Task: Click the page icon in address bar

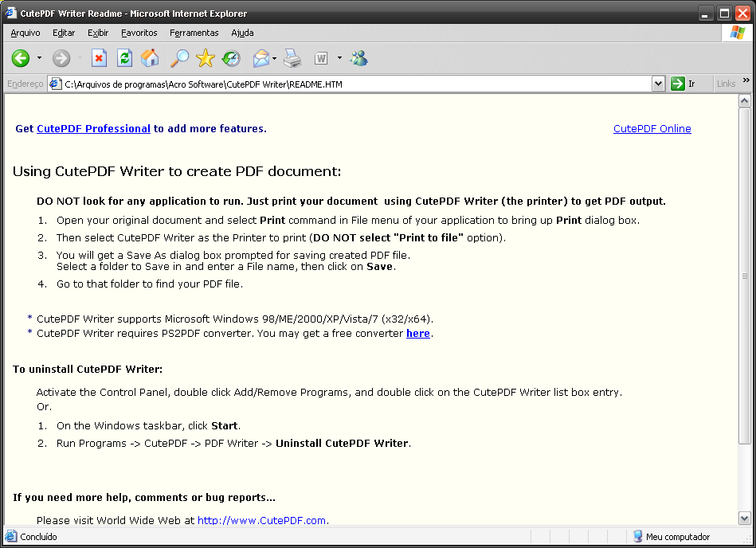Action: point(56,84)
